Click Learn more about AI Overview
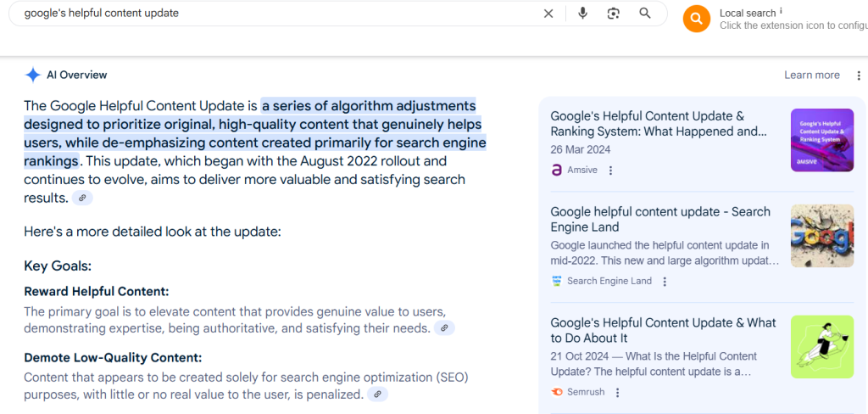 [811, 75]
